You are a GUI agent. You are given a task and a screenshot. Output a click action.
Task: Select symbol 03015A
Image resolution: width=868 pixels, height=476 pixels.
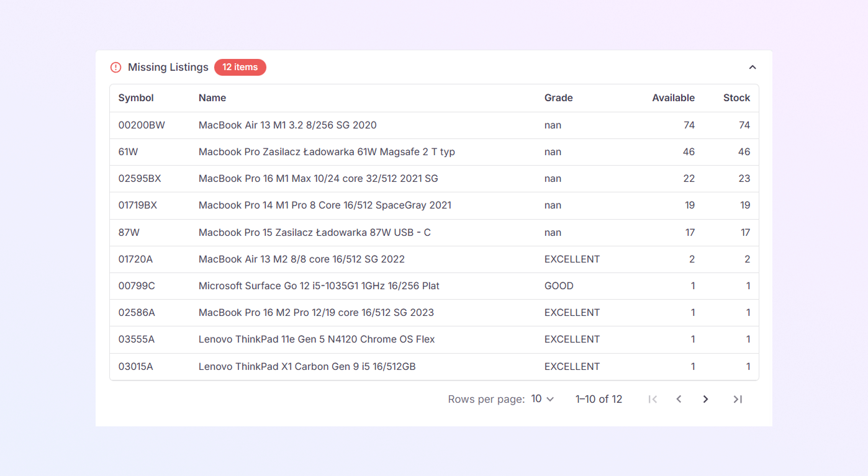pyautogui.click(x=136, y=367)
